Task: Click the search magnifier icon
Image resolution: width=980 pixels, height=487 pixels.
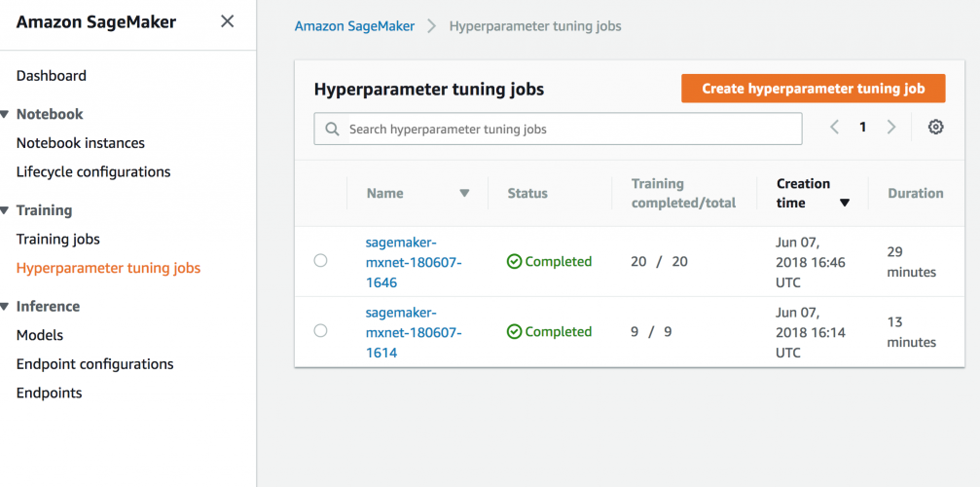Action: (x=333, y=130)
